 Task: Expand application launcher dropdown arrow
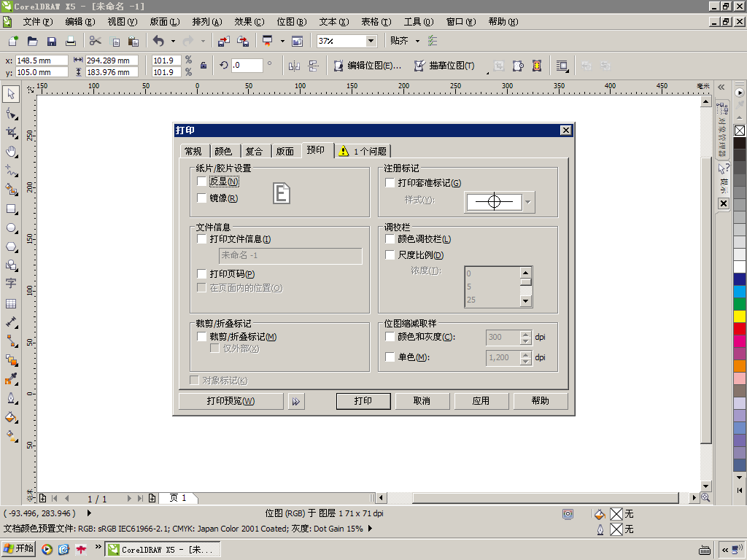click(282, 41)
